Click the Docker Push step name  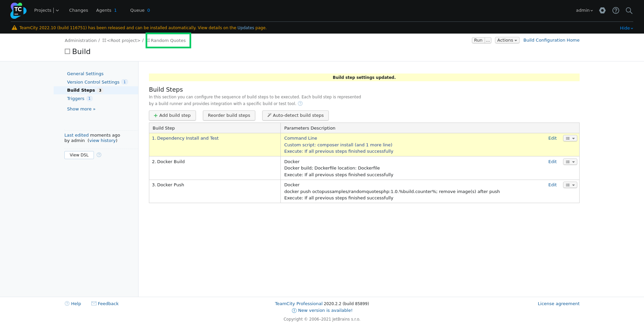click(x=170, y=185)
